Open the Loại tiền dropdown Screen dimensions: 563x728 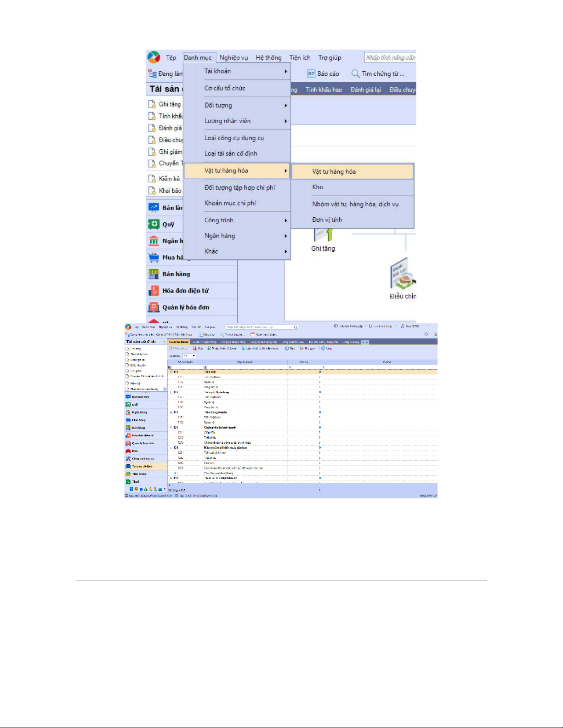point(193,356)
